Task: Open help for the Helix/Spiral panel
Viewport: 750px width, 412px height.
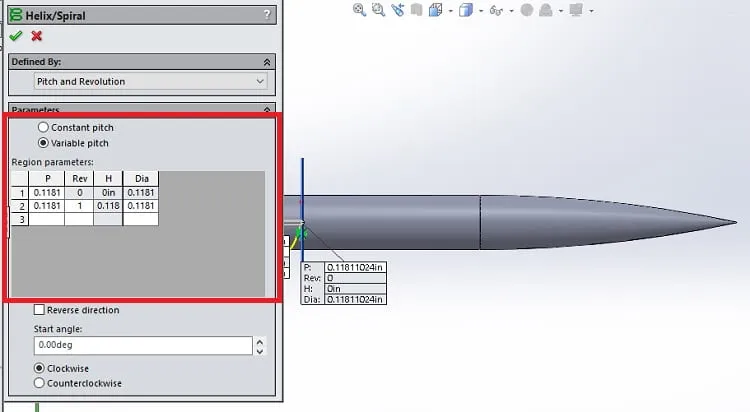Action: [x=267, y=15]
